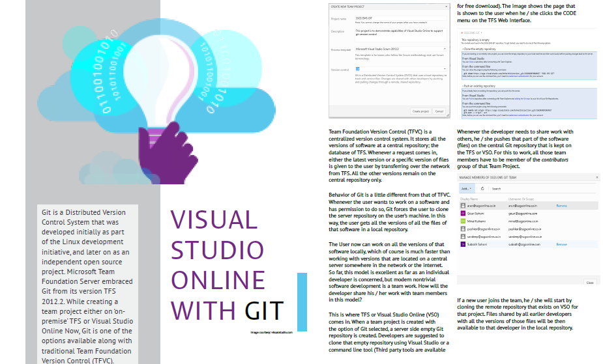Select the Subodh Sohoni avatar icon
Screen dimensions: 603x364
[x=463, y=244]
